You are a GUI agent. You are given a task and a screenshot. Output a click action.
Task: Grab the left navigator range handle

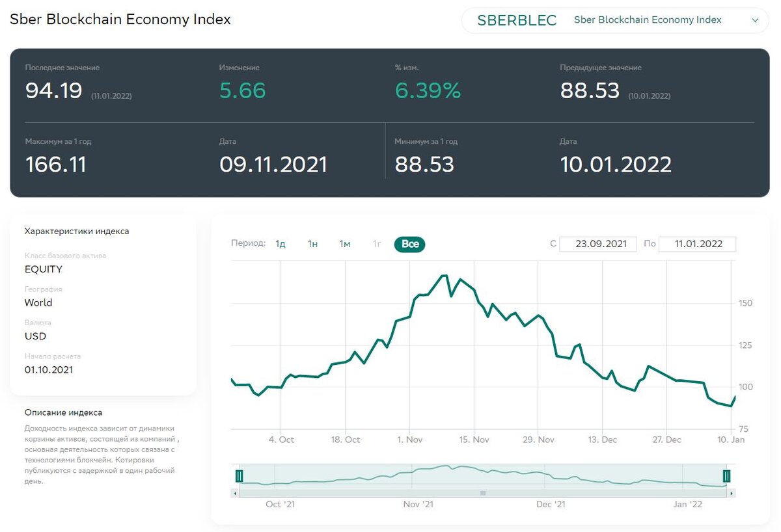point(239,476)
